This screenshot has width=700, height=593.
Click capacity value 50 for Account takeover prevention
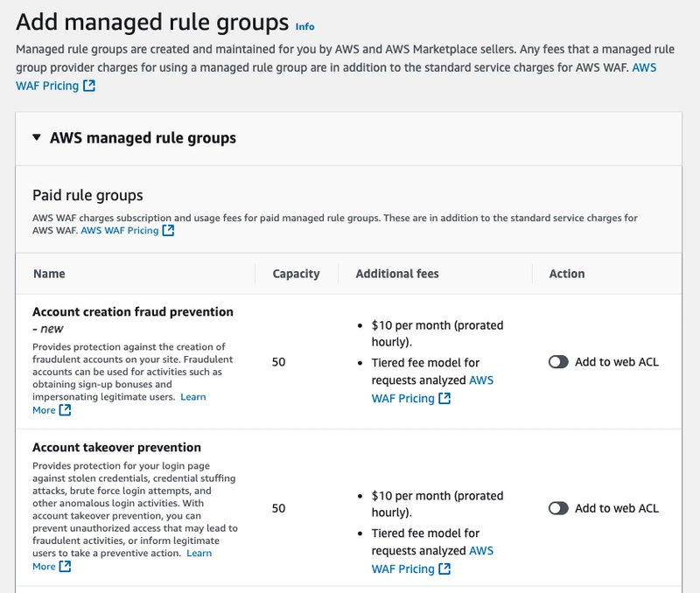(x=278, y=508)
